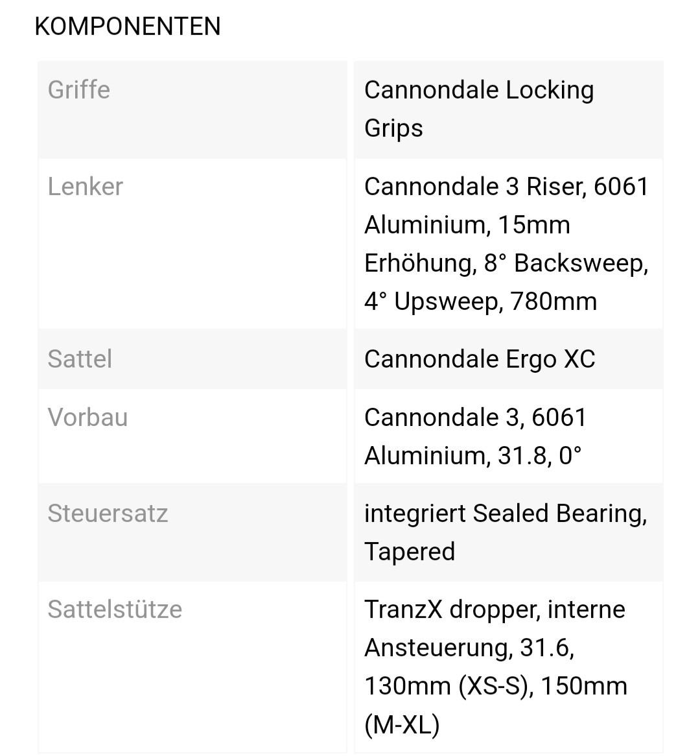Select the 4° Upsweep text
Image resolution: width=700 pixels, height=756 pixels.
tap(431, 301)
